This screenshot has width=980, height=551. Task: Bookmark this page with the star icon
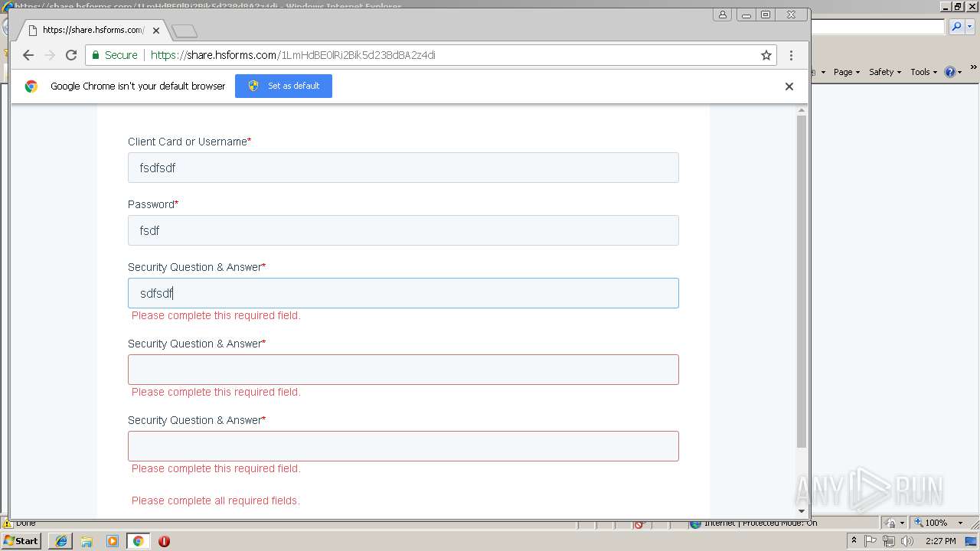(766, 55)
